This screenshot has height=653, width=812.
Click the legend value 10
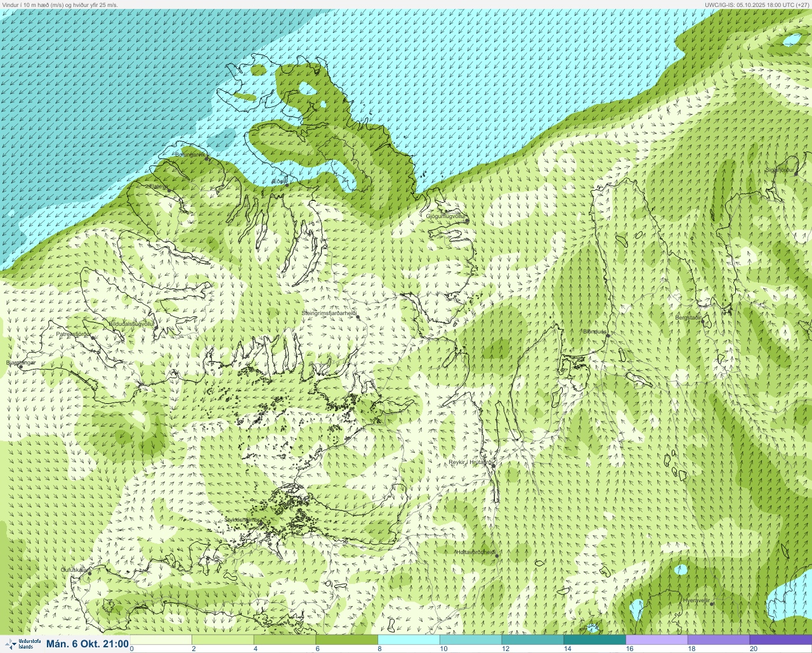[x=443, y=649]
